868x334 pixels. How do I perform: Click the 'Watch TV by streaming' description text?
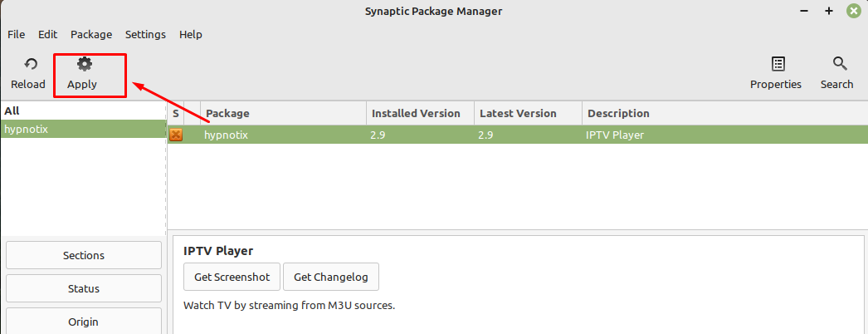coord(289,305)
